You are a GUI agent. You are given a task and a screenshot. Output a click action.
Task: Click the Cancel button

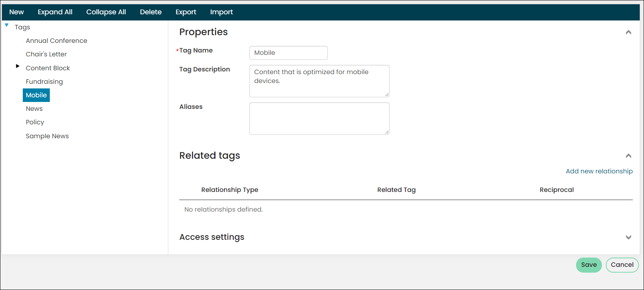click(x=622, y=265)
